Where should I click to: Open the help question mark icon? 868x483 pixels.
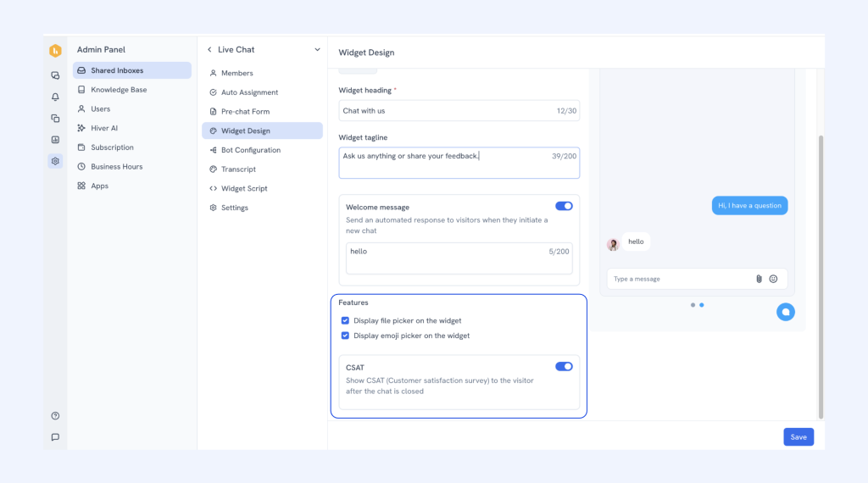click(x=55, y=416)
